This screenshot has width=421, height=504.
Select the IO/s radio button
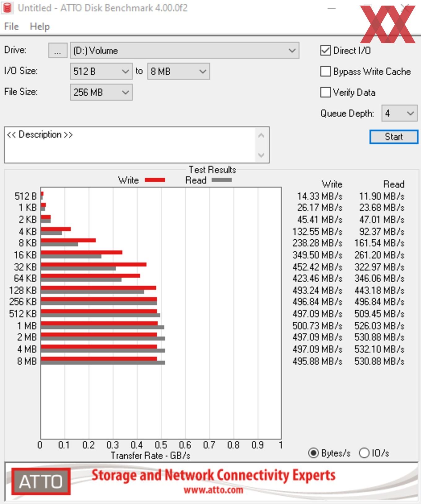point(364,453)
